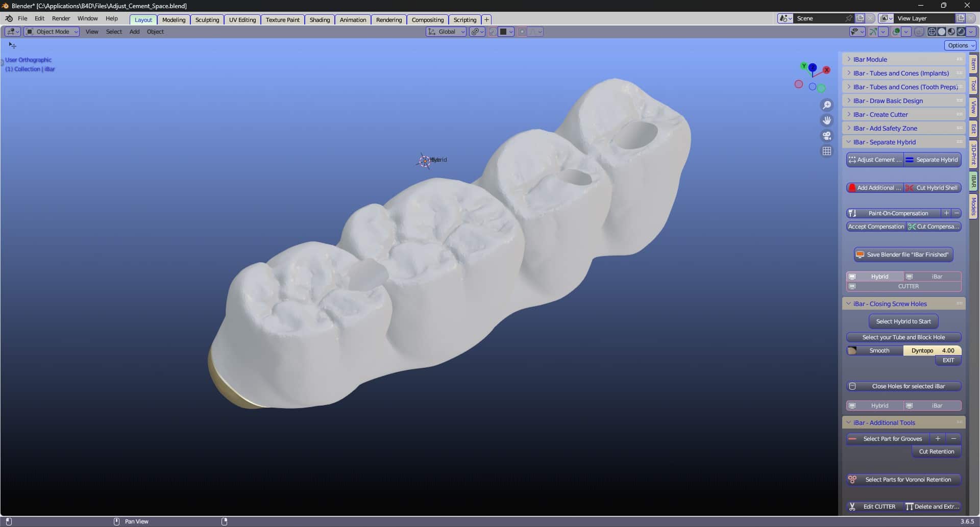This screenshot has height=527, width=980.
Task: Toggle Hybrid visibility in Closing Screw Holes panel
Action: click(875, 406)
